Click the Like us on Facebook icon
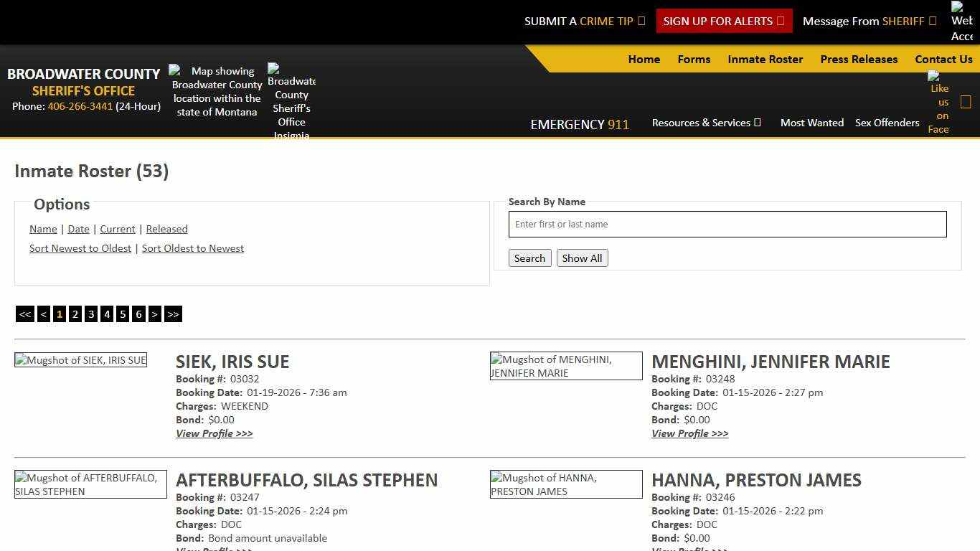This screenshot has height=551, width=980. click(938, 104)
